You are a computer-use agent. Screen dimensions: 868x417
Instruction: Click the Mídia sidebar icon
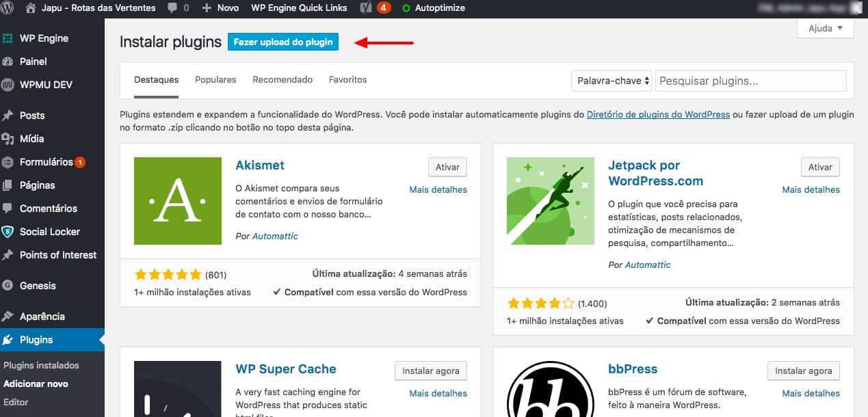(8, 139)
